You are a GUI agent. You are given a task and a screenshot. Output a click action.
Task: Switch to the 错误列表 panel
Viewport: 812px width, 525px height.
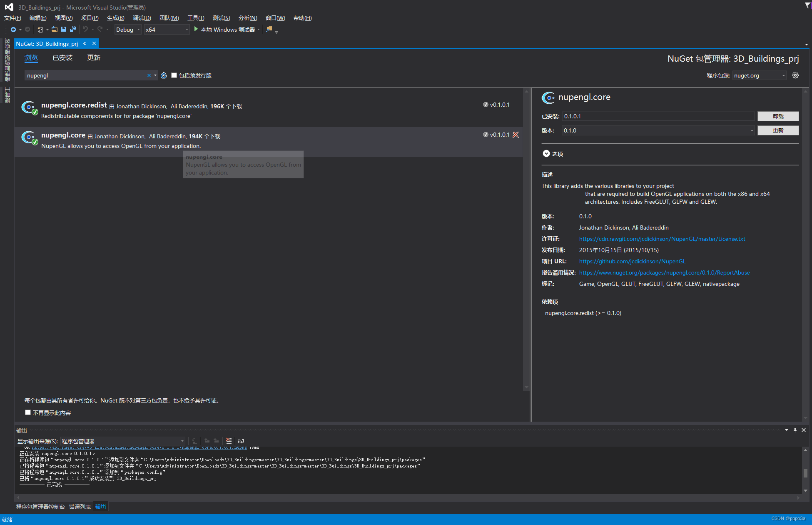tap(80, 506)
